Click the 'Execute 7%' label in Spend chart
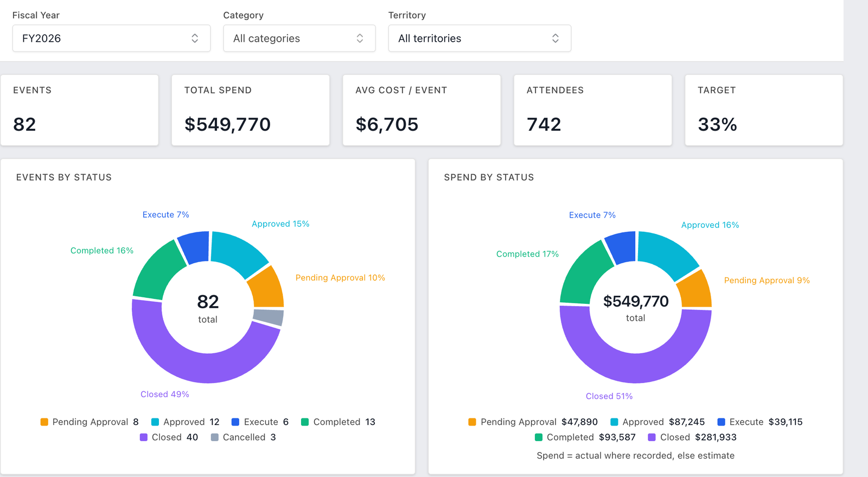The height and width of the screenshot is (477, 868). click(x=592, y=215)
